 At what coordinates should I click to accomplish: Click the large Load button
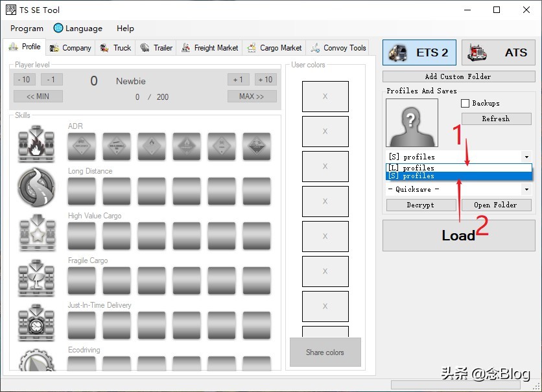458,235
